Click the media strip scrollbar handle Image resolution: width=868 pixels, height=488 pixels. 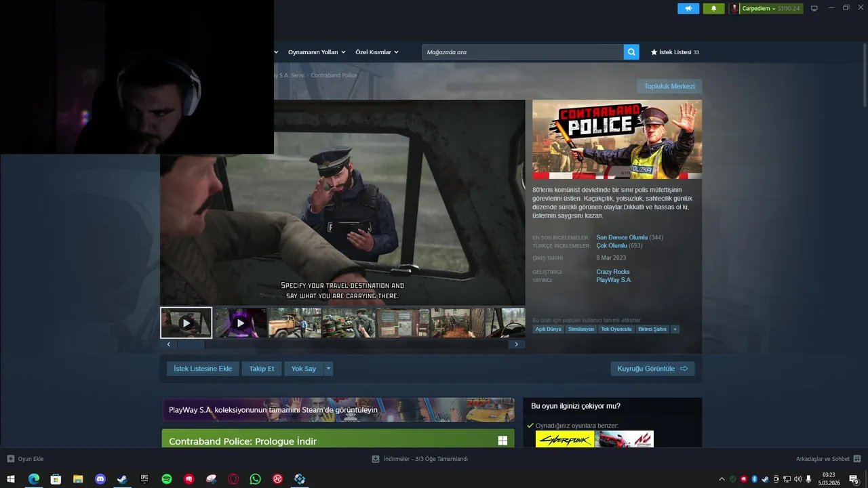click(x=191, y=344)
